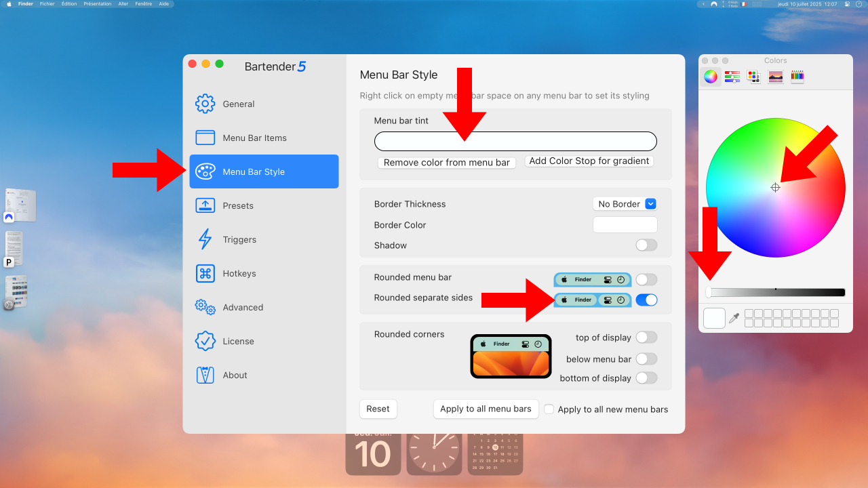Enable the Rounded menu bar switch

646,279
